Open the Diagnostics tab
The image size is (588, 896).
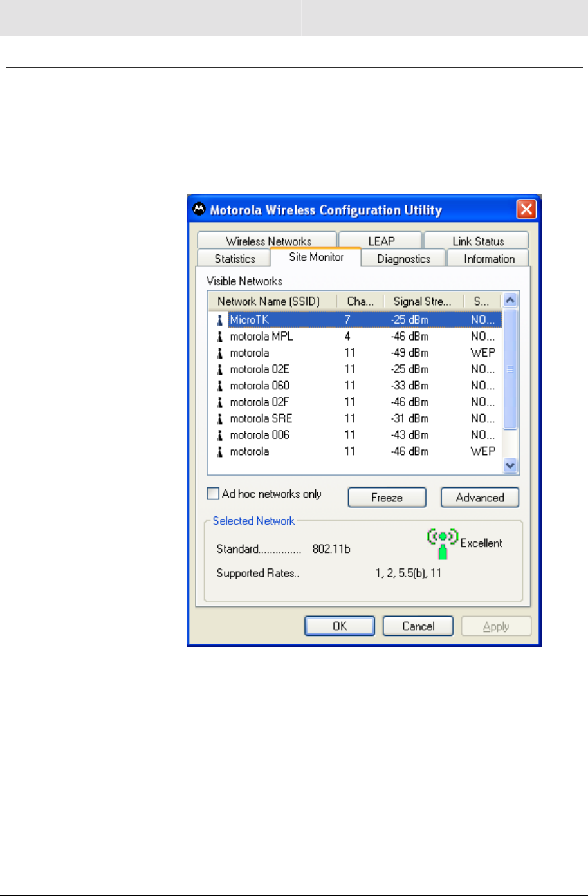pyautogui.click(x=403, y=259)
